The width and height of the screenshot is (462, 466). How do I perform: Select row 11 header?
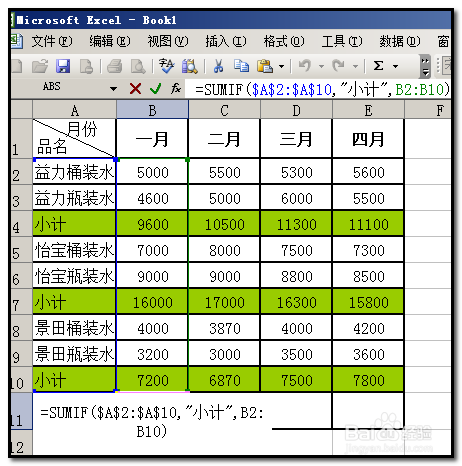21,411
